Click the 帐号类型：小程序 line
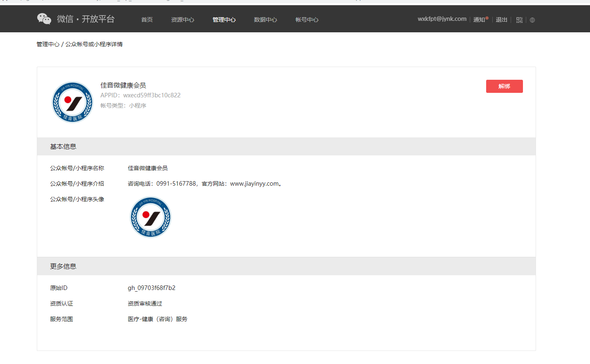 123,106
